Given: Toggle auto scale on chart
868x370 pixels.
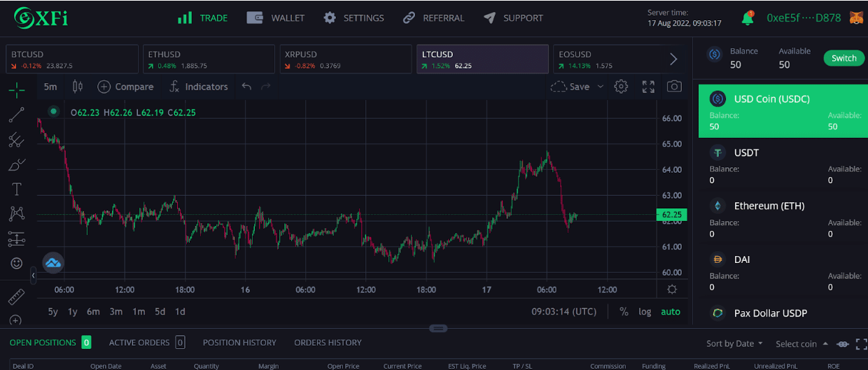Looking at the screenshot, I should tap(670, 312).
